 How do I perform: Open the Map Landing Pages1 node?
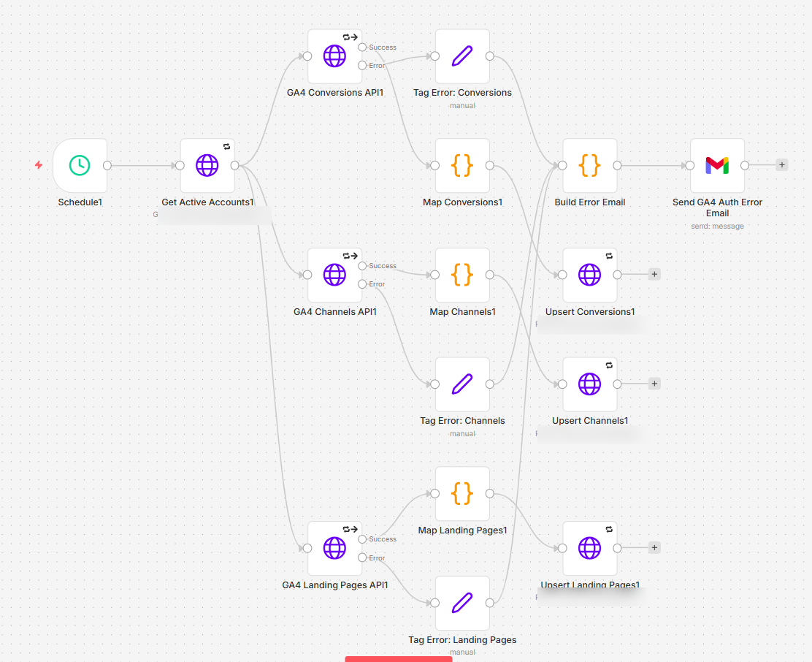coord(462,493)
